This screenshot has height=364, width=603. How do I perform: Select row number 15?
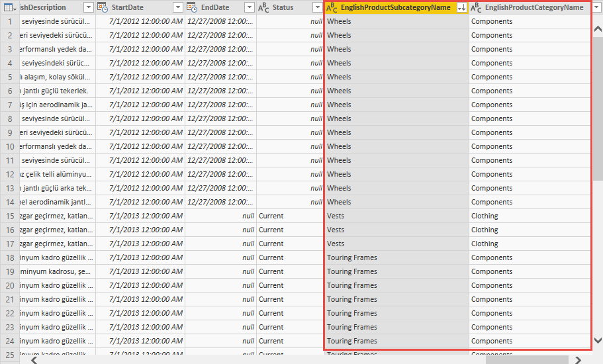tap(10, 216)
